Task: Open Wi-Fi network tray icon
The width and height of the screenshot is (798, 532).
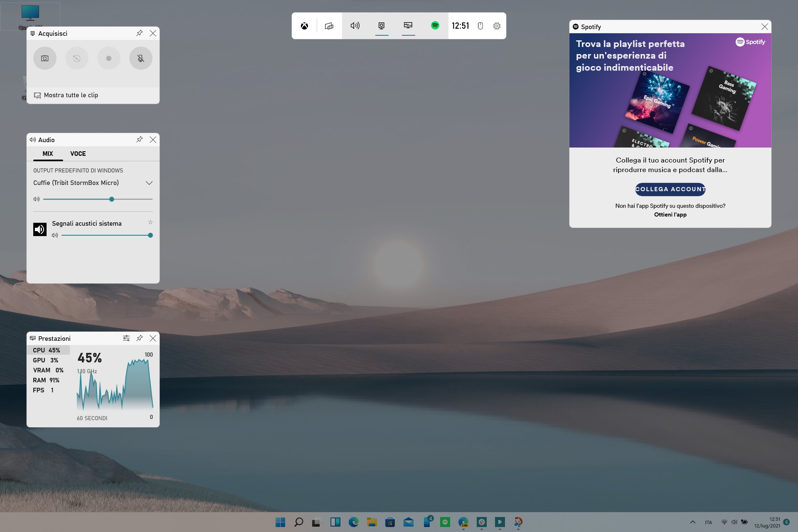Action: 724,522
